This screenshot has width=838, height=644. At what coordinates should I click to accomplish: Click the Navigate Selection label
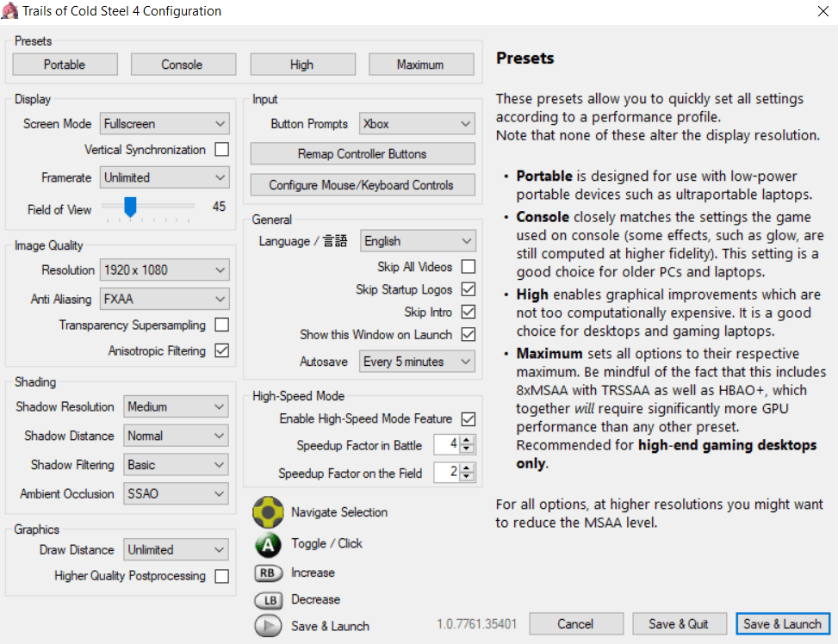click(339, 512)
